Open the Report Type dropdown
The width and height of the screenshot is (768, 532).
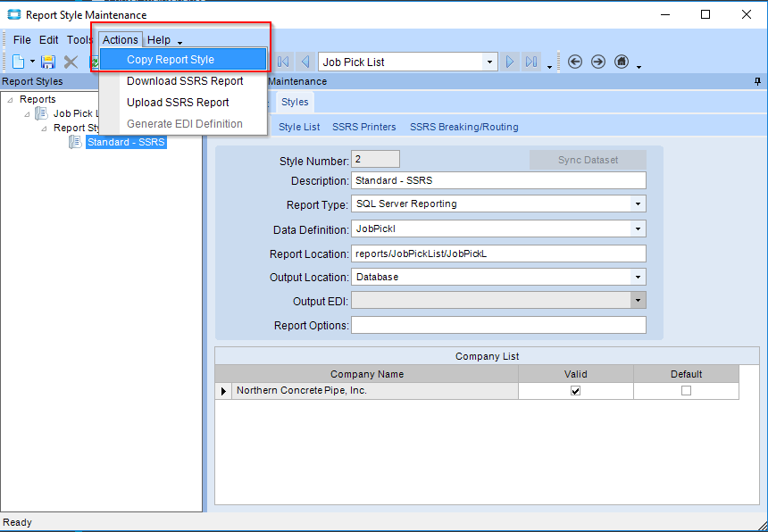point(638,204)
